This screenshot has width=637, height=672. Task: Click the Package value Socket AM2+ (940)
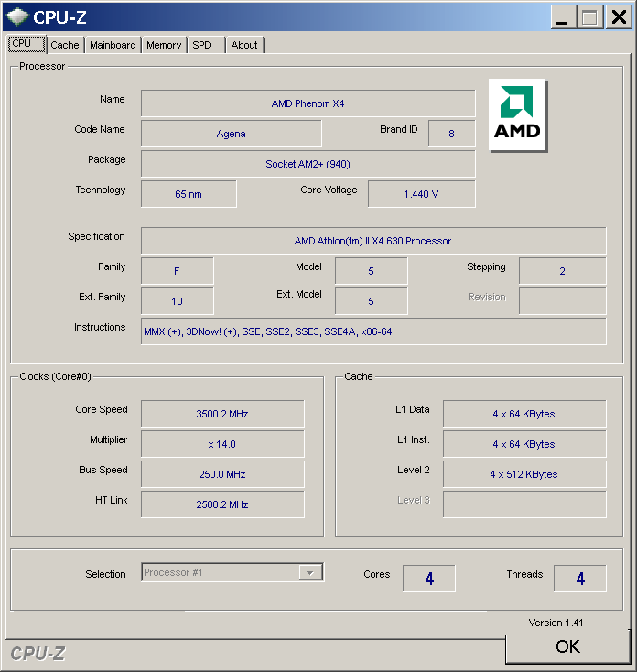[x=308, y=164]
